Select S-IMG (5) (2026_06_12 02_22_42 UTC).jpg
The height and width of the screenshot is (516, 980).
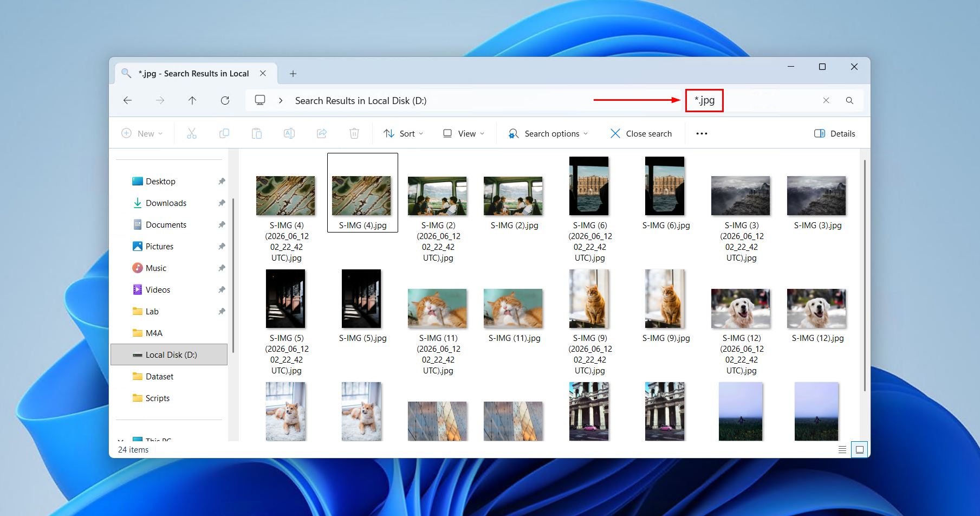click(x=287, y=321)
